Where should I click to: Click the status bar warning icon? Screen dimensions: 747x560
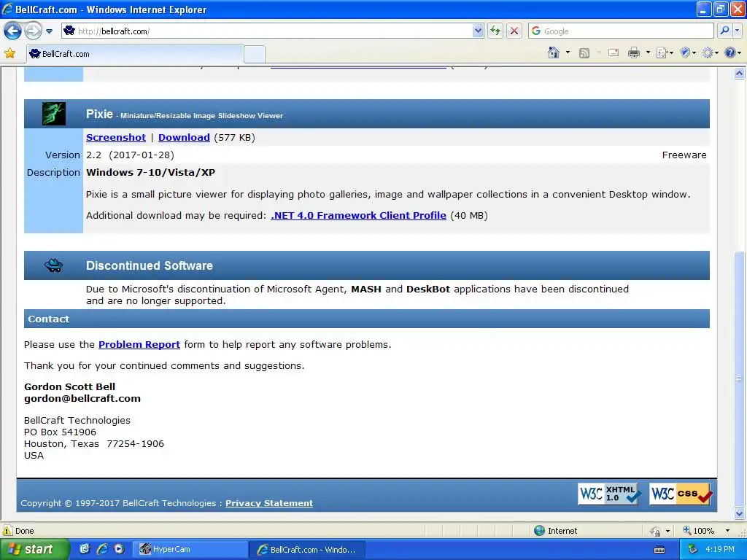(x=7, y=531)
